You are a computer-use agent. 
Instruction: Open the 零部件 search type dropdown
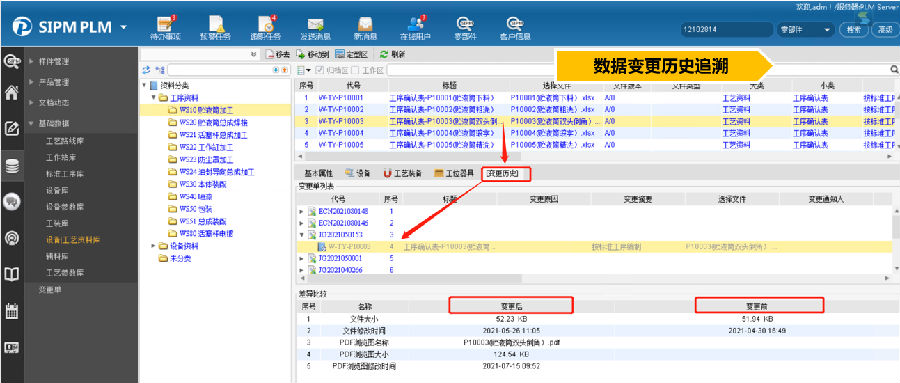point(806,29)
